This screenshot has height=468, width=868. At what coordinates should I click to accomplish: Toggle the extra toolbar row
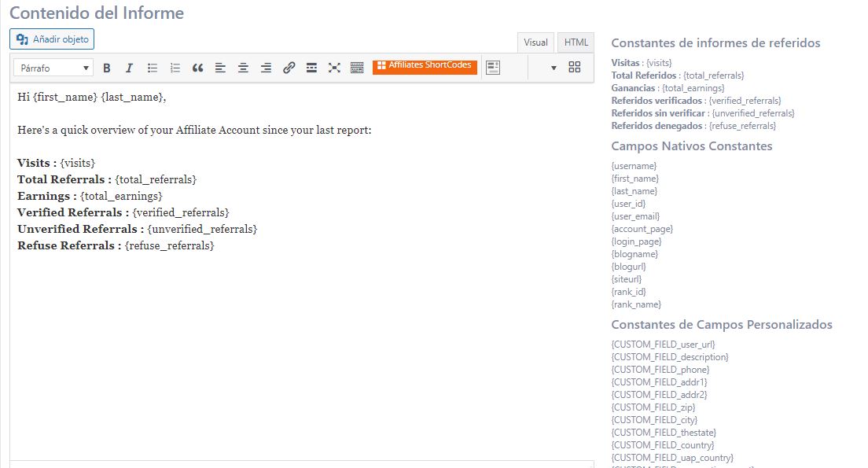357,68
